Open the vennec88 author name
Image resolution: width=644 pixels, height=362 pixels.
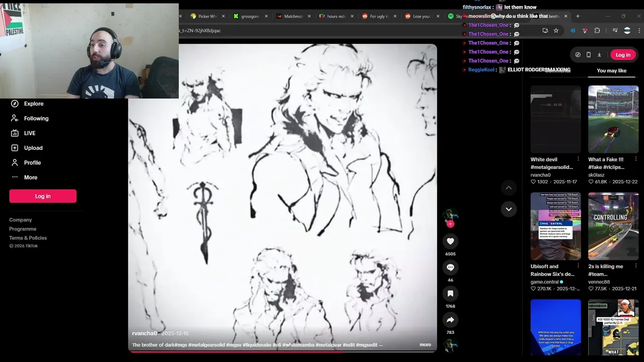click(599, 282)
